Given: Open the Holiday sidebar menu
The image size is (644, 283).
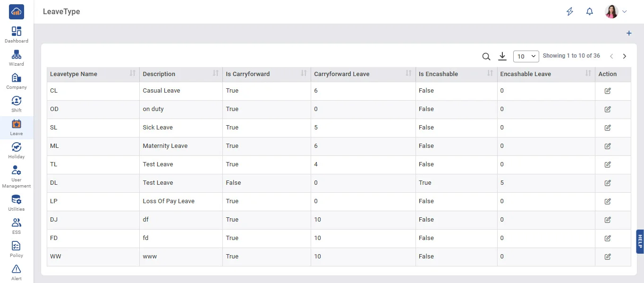Looking at the screenshot, I should [17, 150].
